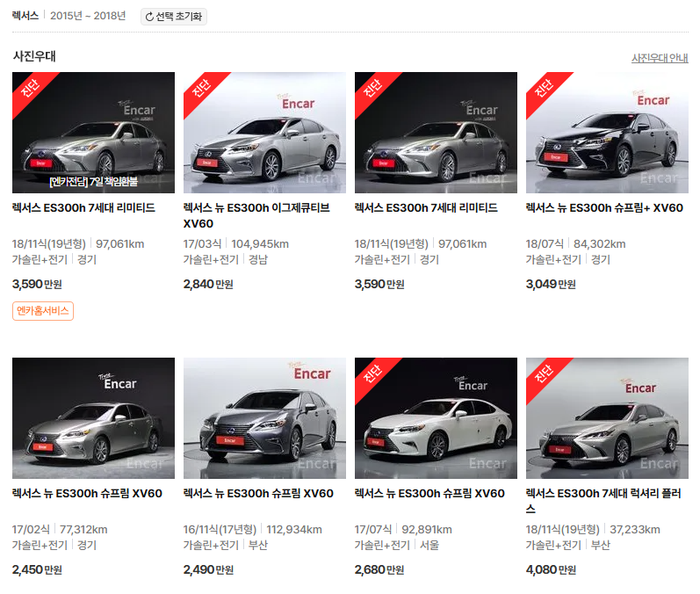Click the 4,080만원 price
The height and width of the screenshot is (594, 700).
click(x=551, y=570)
